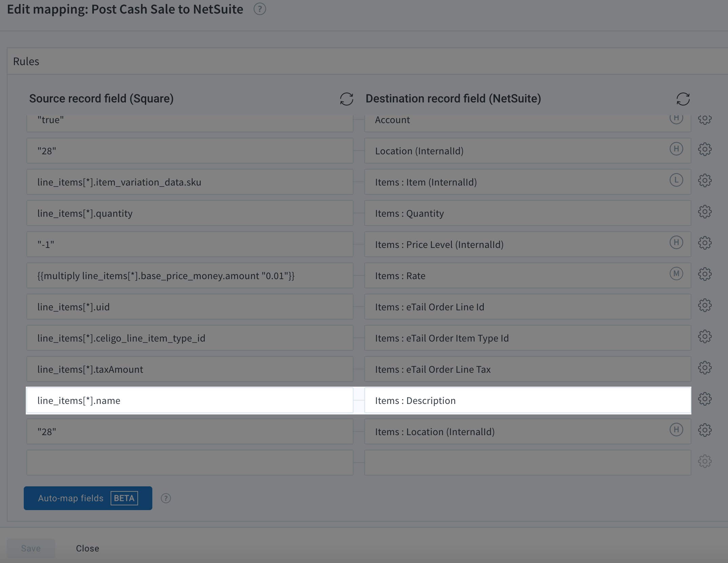This screenshot has height=563, width=728.
Task: Refresh Source record field (Square) list
Action: pyautogui.click(x=346, y=99)
